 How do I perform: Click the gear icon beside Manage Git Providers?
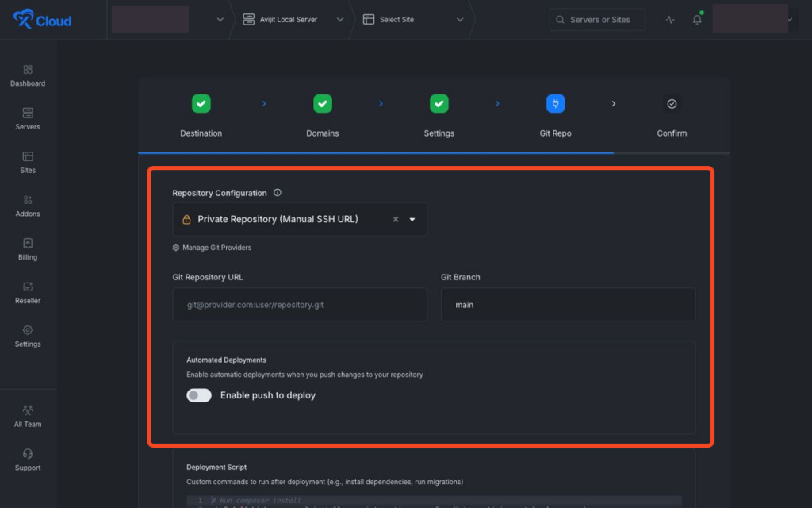(176, 248)
